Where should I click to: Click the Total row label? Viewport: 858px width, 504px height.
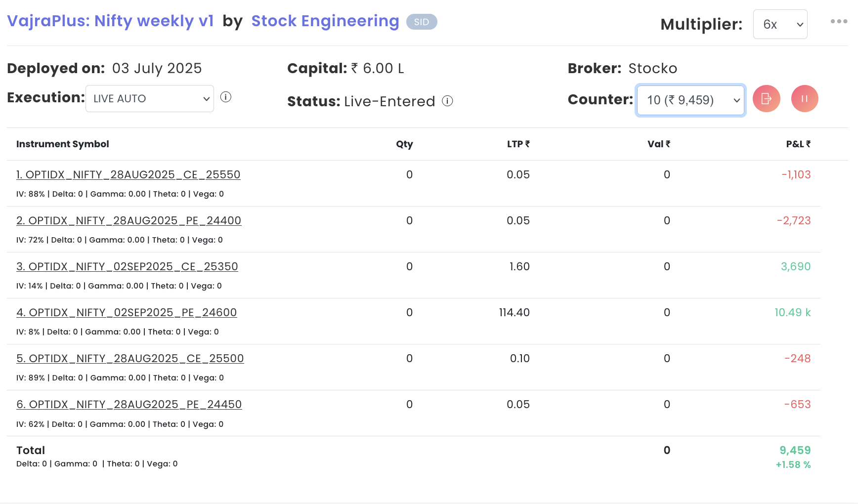tap(31, 450)
